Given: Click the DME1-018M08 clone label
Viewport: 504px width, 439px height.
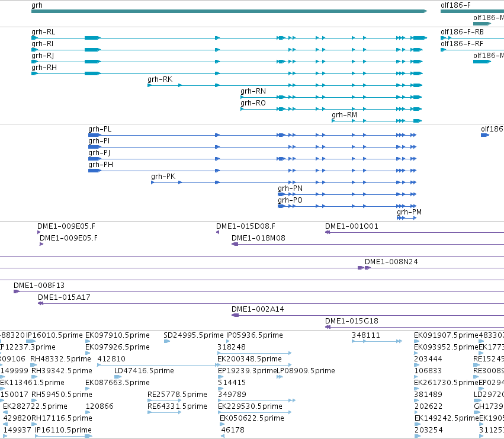Looking at the screenshot, I should (x=258, y=238).
